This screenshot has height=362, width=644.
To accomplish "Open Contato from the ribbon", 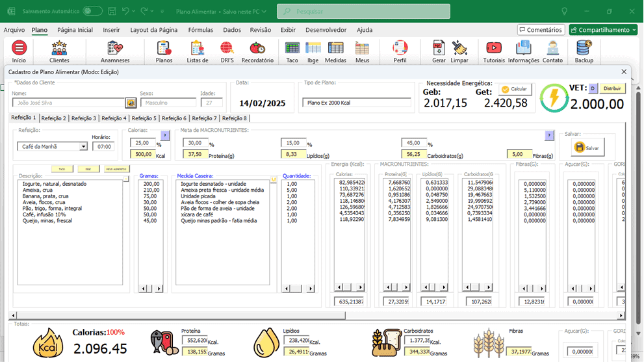I will click(552, 52).
